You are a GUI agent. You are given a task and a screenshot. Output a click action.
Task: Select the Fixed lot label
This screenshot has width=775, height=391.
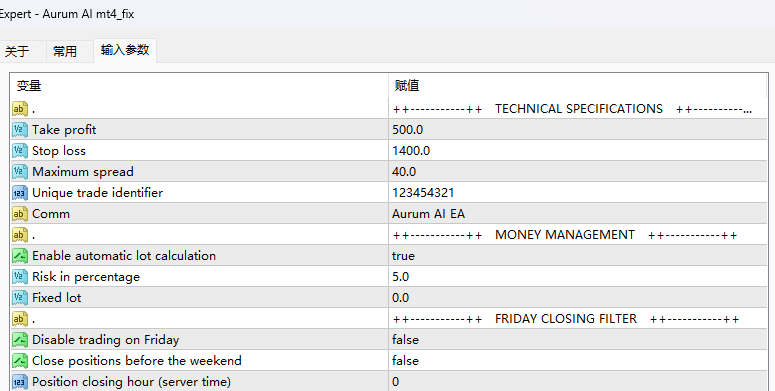point(57,298)
